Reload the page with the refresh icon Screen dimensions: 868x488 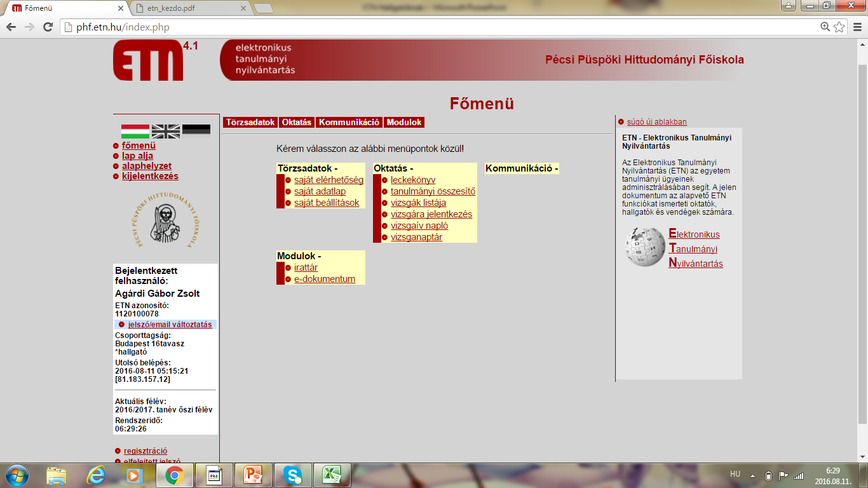48,27
